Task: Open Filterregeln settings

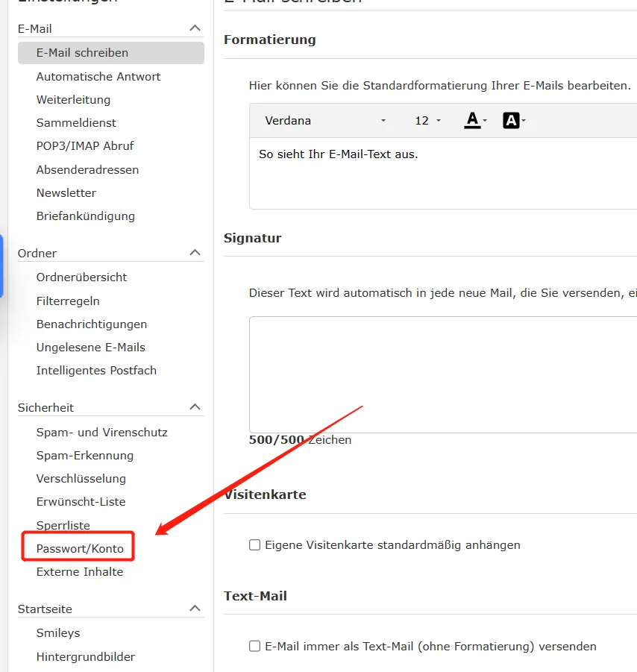Action: pos(68,301)
